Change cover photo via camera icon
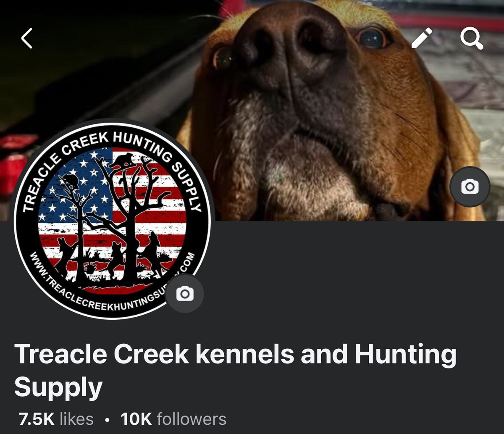 coord(470,187)
